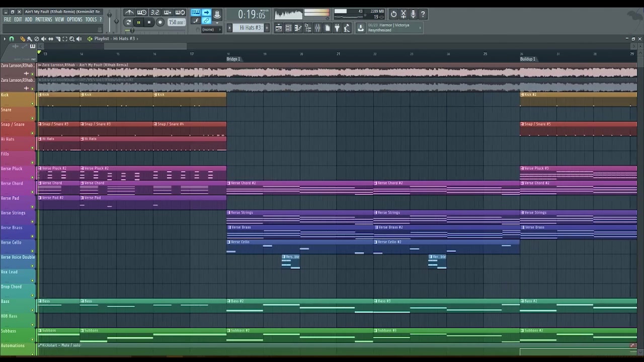Open the OPTIONS menu
Image resolution: width=644 pixels, height=362 pixels.
pos(74,20)
